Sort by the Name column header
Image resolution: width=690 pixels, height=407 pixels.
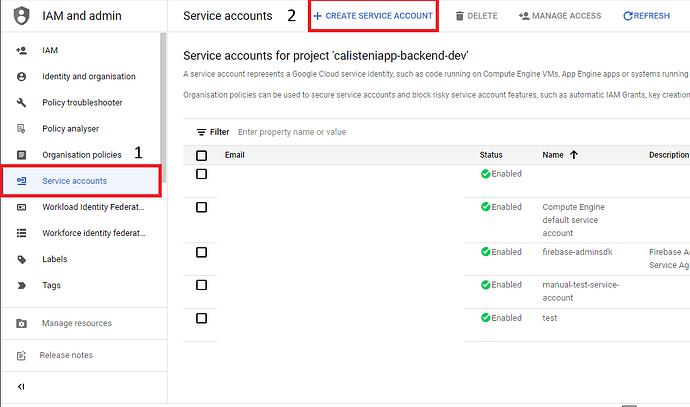pyautogui.click(x=553, y=155)
